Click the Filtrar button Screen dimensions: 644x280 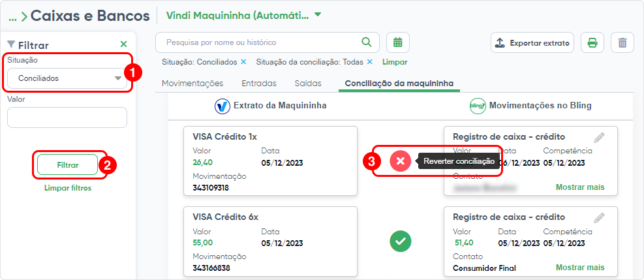[x=67, y=165]
